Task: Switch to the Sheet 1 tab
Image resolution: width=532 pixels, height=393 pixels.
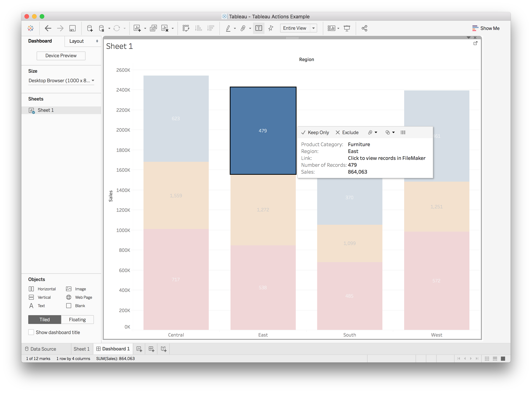Action: click(82, 349)
